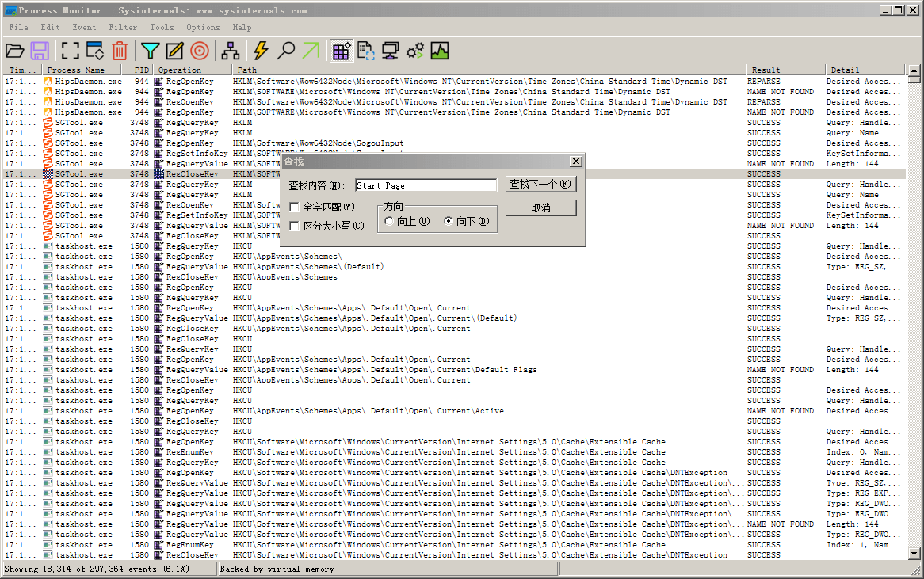Screen dimensions: 924x579
Task: Select the 向上 direction radio button
Action: [389, 222]
